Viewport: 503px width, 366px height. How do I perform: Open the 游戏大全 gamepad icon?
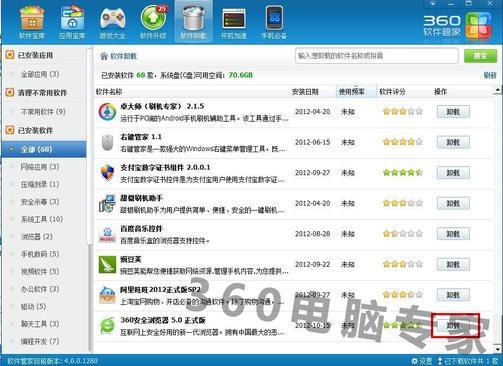pos(113,22)
